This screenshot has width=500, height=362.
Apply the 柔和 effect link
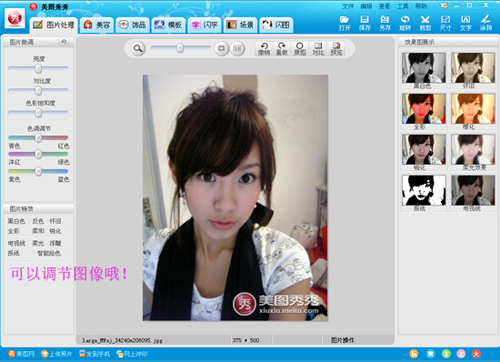pyautogui.click(x=38, y=231)
